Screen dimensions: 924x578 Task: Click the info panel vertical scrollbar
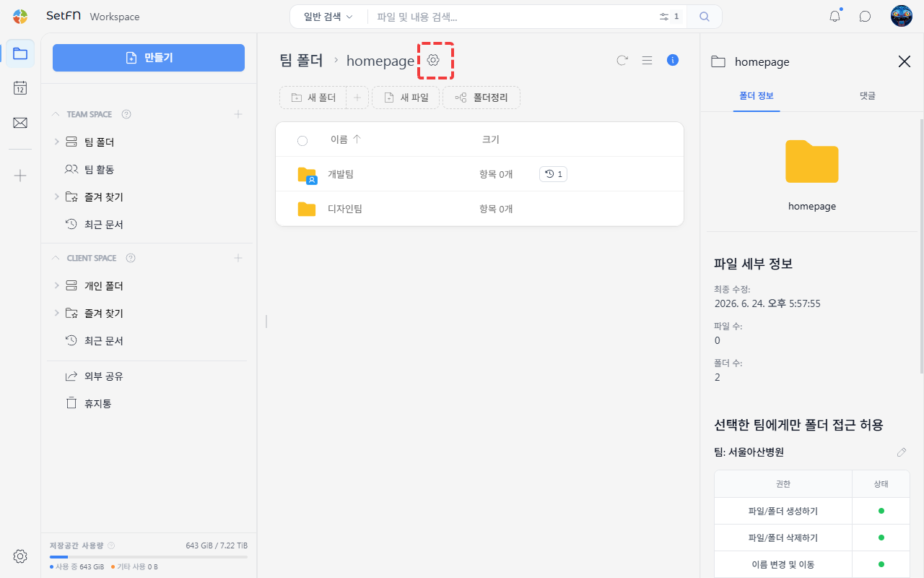pos(921,246)
